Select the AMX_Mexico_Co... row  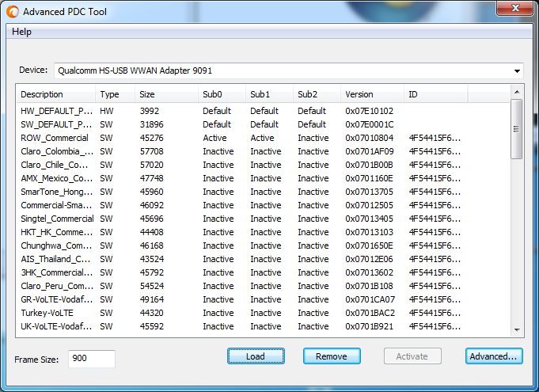tap(263, 178)
